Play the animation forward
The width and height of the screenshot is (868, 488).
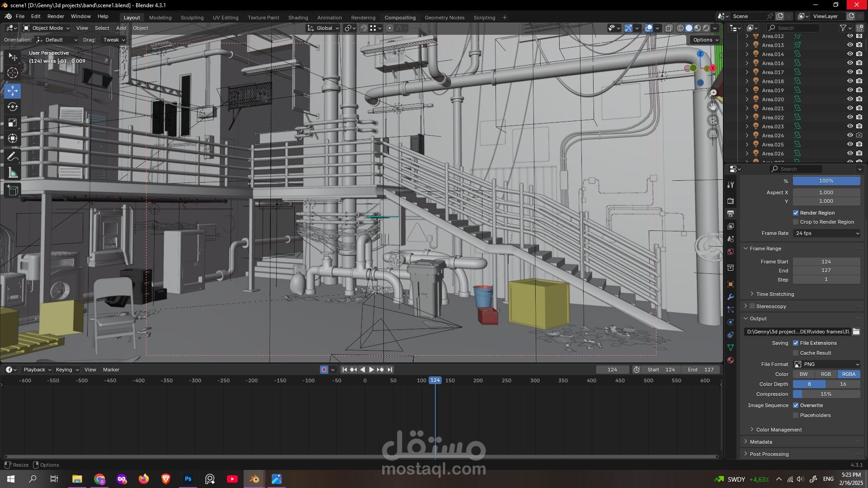[372, 370]
